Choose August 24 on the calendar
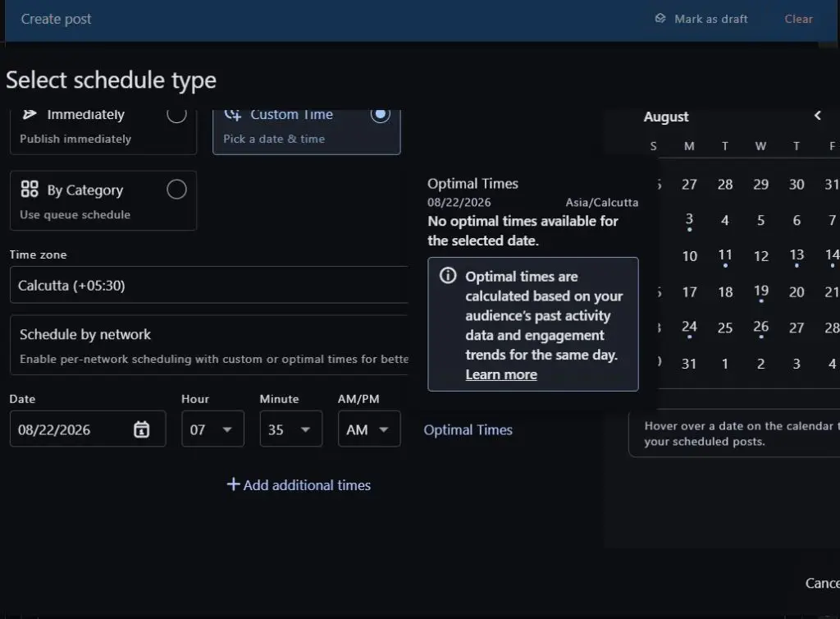This screenshot has height=619, width=840. (689, 328)
